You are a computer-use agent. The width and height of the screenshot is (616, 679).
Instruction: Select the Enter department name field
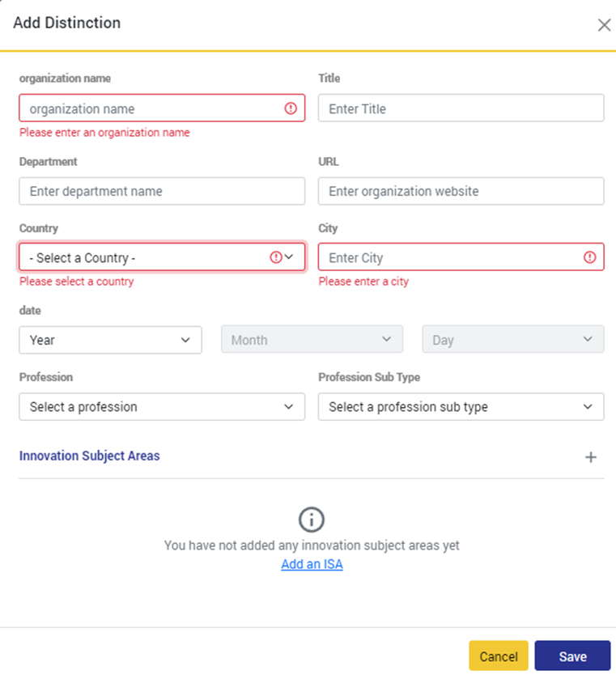point(162,191)
